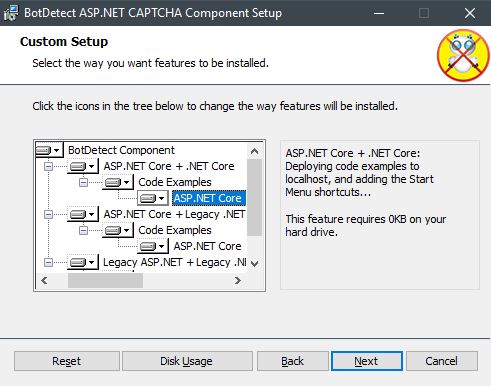Click vertical scrollbar thumb in tree
This screenshot has width=491, height=386.
point(254,197)
